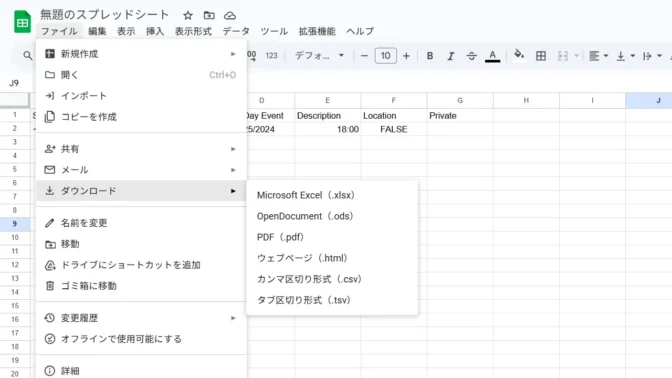Decrease font size with minus button
The width and height of the screenshot is (672, 378).
[364, 56]
